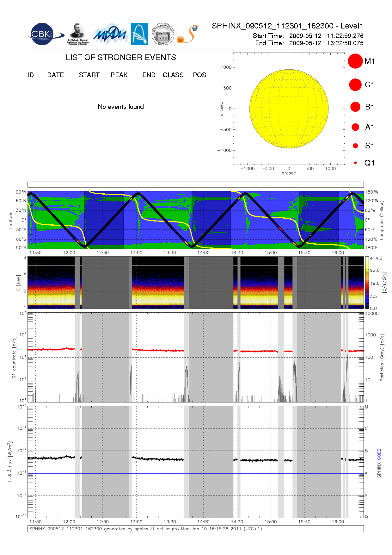
Task: Click the A1 red legend circle
Action: (355, 127)
